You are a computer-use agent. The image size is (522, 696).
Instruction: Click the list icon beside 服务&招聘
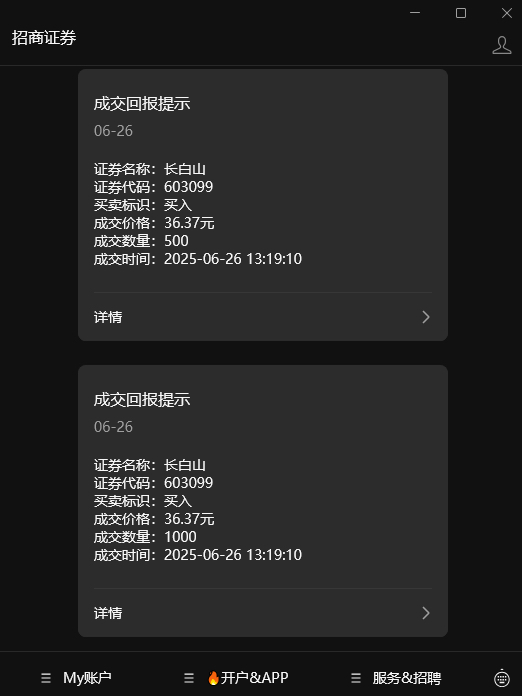point(356,678)
